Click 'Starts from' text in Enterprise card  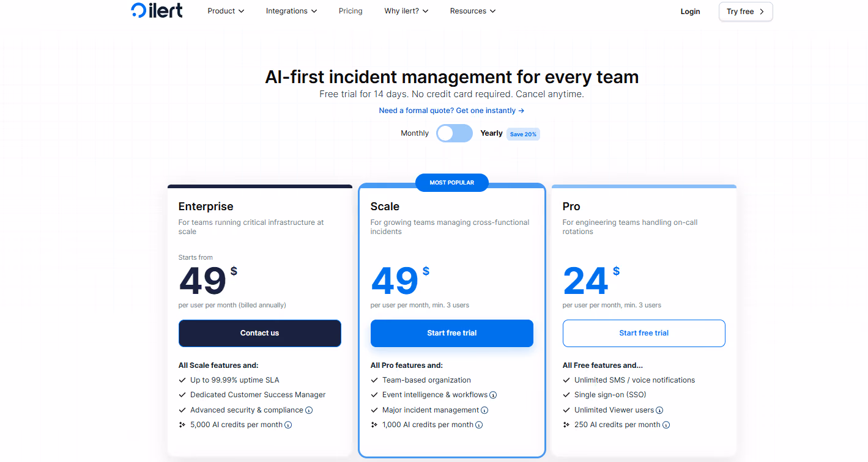pyautogui.click(x=196, y=257)
